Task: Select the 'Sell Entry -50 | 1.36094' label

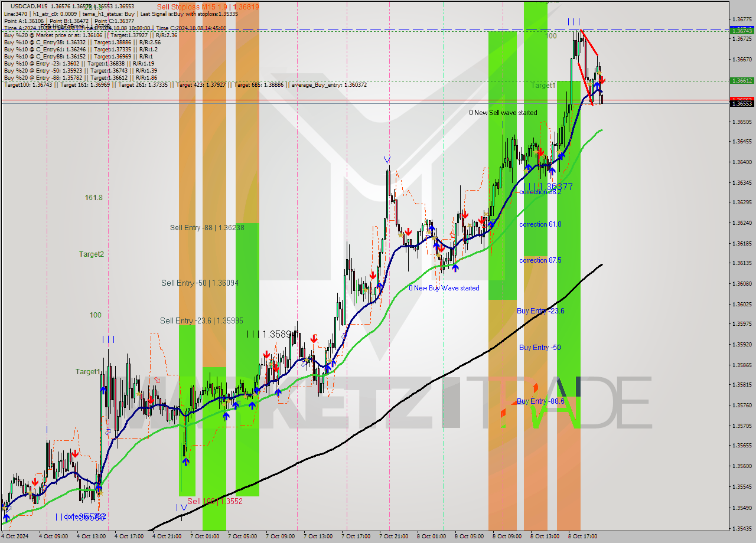Action: pos(200,283)
